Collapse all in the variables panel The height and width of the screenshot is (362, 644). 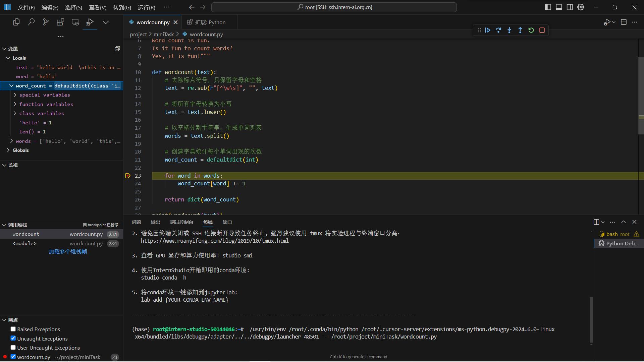pos(117,49)
